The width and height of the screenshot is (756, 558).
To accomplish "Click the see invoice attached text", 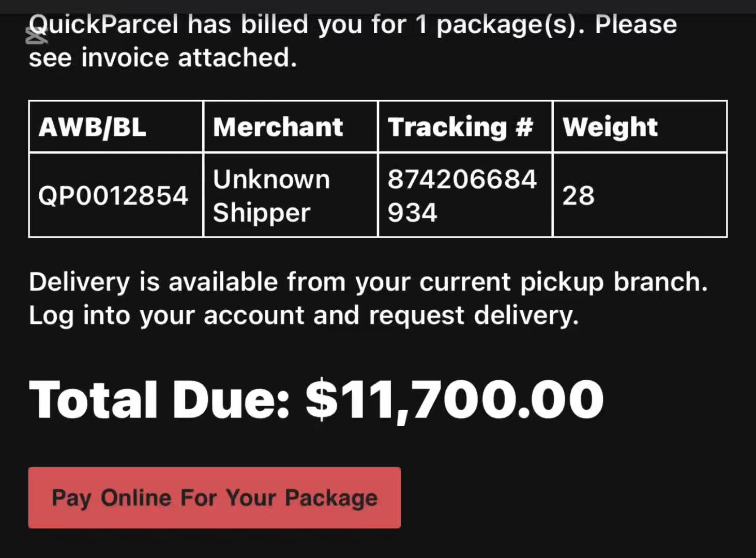I will click(163, 57).
